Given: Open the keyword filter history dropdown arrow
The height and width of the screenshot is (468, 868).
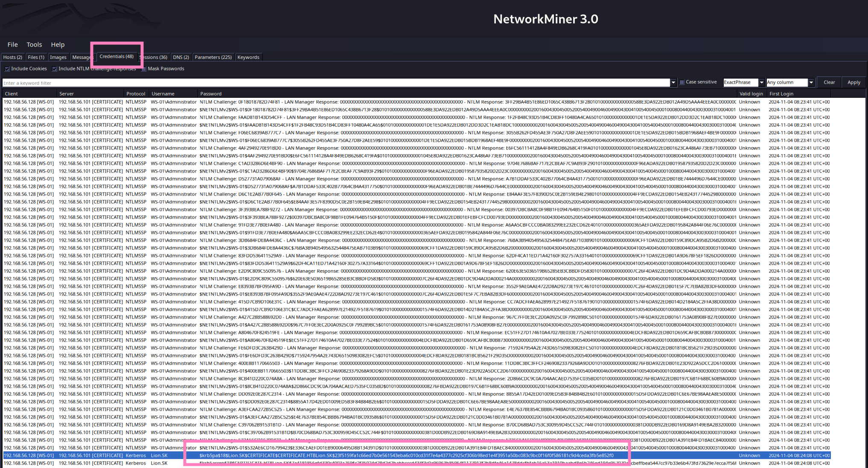Looking at the screenshot, I should point(673,82).
